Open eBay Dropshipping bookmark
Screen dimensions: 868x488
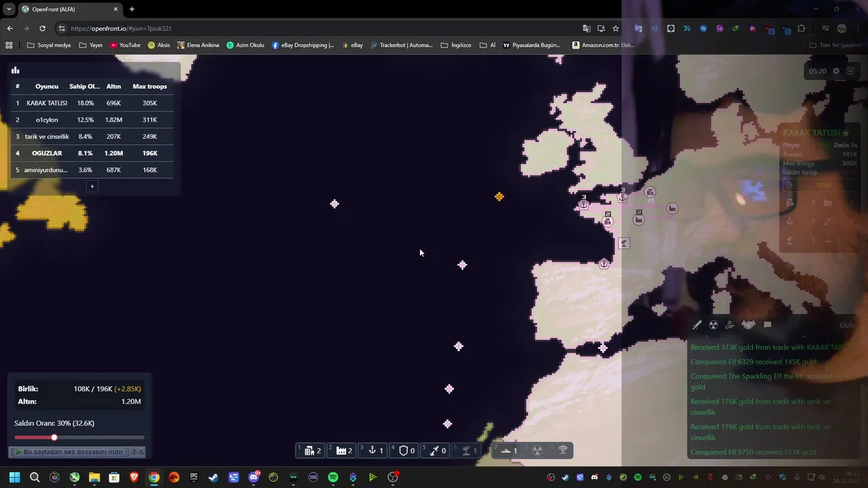click(x=303, y=45)
